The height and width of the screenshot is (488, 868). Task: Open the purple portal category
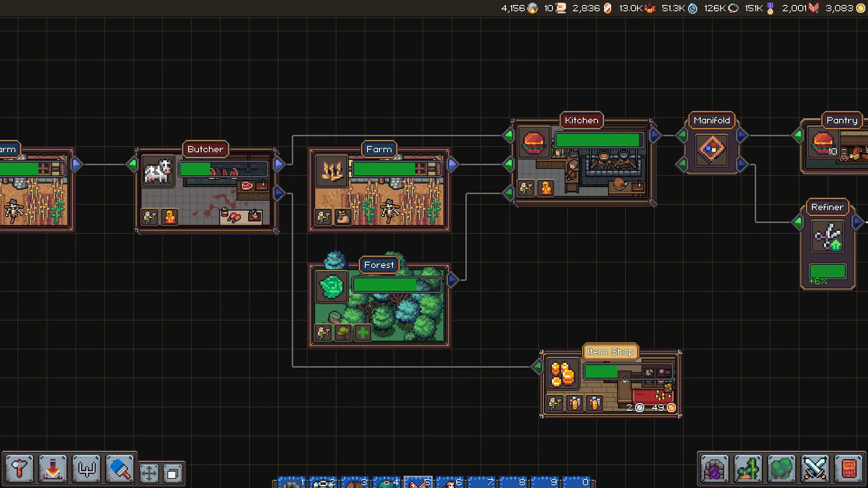tap(715, 469)
